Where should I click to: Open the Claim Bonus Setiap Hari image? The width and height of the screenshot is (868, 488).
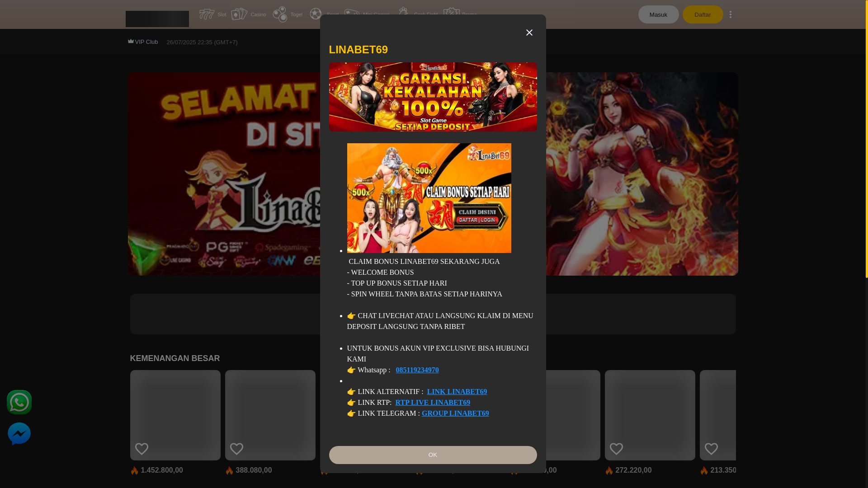pos(429,198)
